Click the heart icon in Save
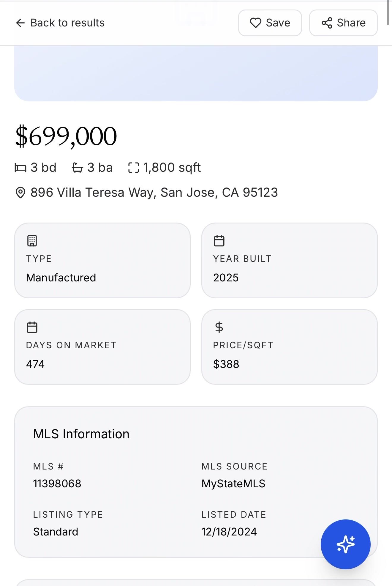This screenshot has width=392, height=586. pos(255,23)
